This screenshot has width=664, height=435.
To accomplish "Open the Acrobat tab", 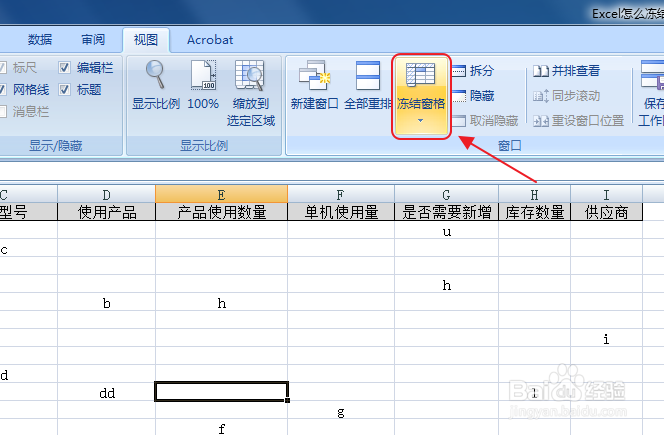I will coord(210,40).
